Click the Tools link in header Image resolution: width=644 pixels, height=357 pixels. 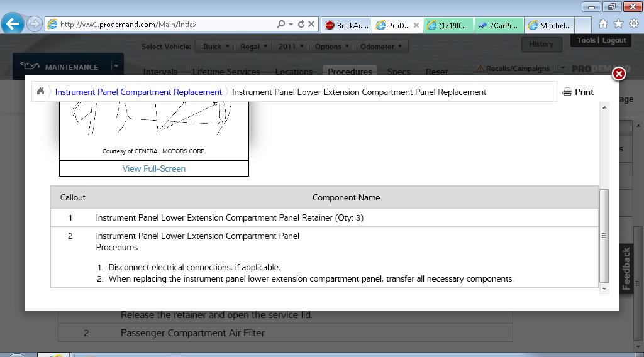[586, 40]
